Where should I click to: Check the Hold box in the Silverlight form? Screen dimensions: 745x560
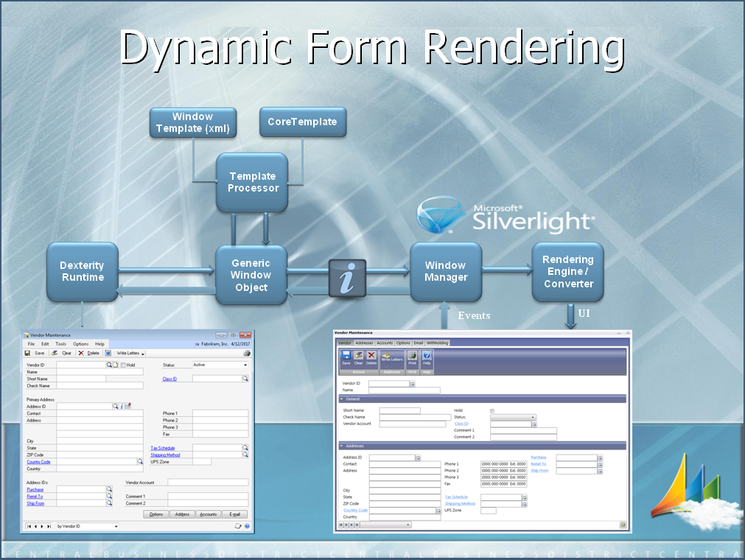click(492, 410)
